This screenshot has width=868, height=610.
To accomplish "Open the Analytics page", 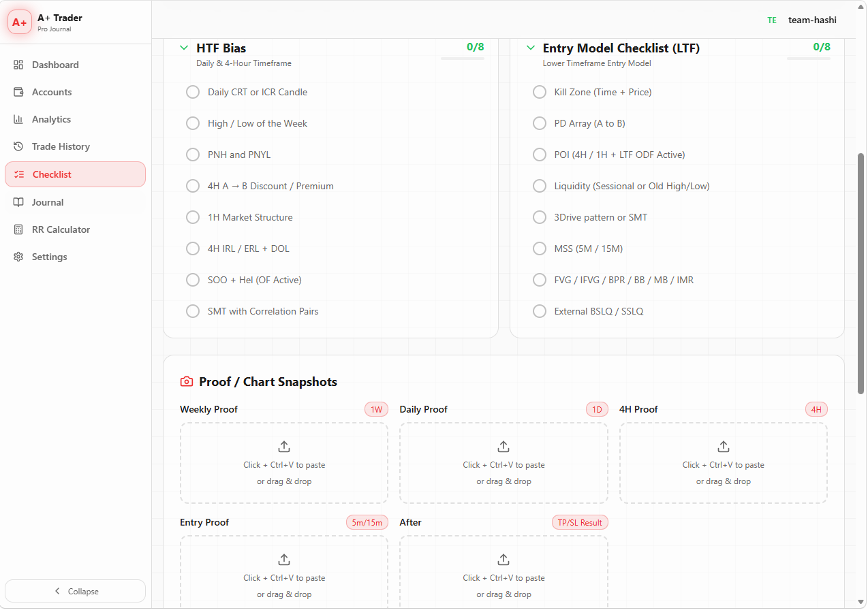I will [x=75, y=119].
